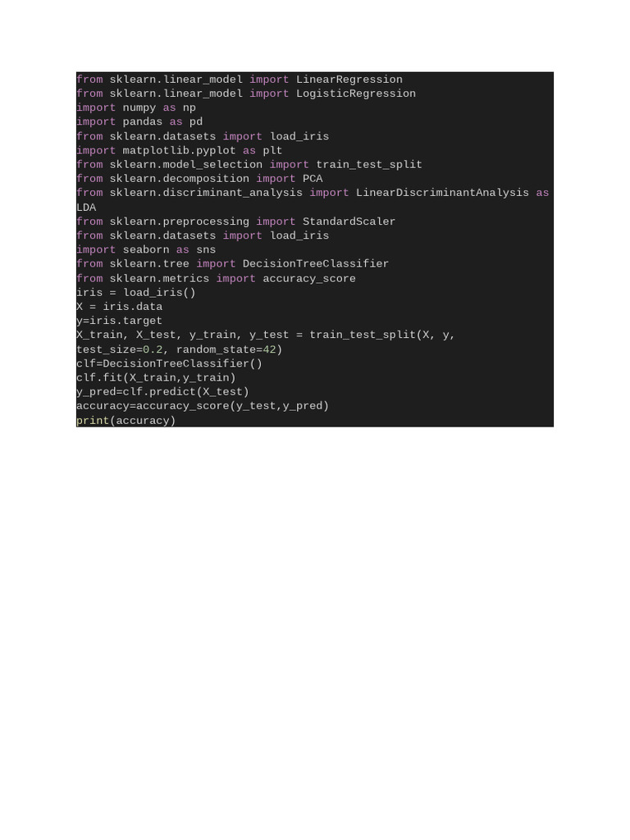Screen dimensions: 630x840
Task: Click the test_size=0.2 value
Action: [x=120, y=349]
